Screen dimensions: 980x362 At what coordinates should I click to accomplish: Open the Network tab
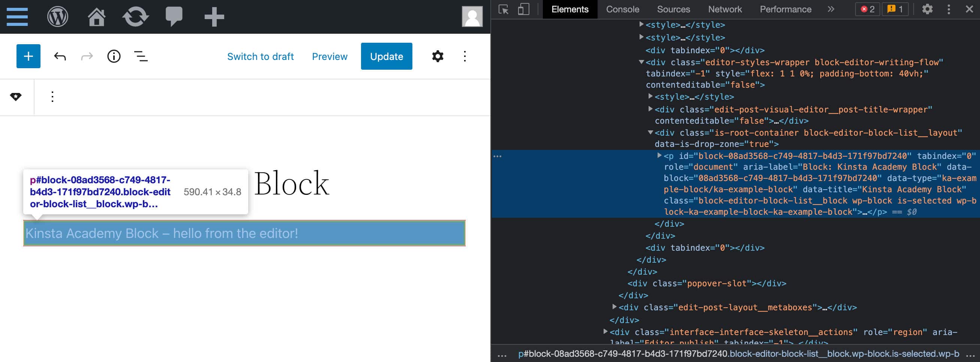click(725, 9)
